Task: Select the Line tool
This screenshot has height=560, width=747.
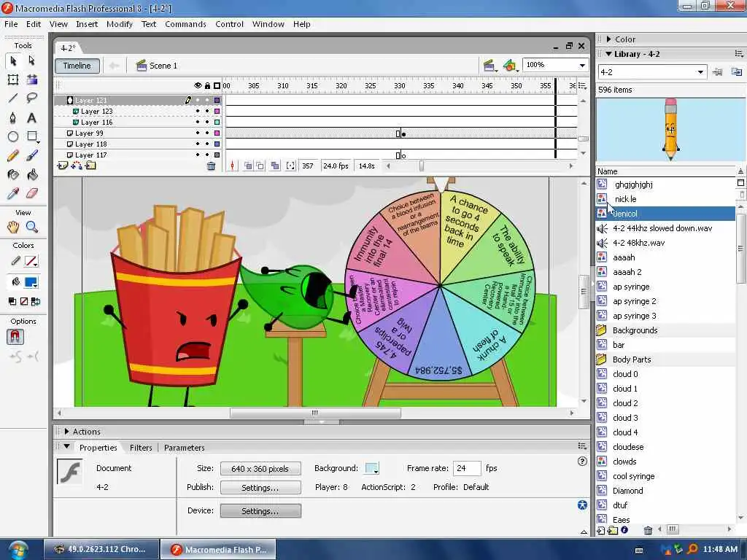Action: (13, 98)
